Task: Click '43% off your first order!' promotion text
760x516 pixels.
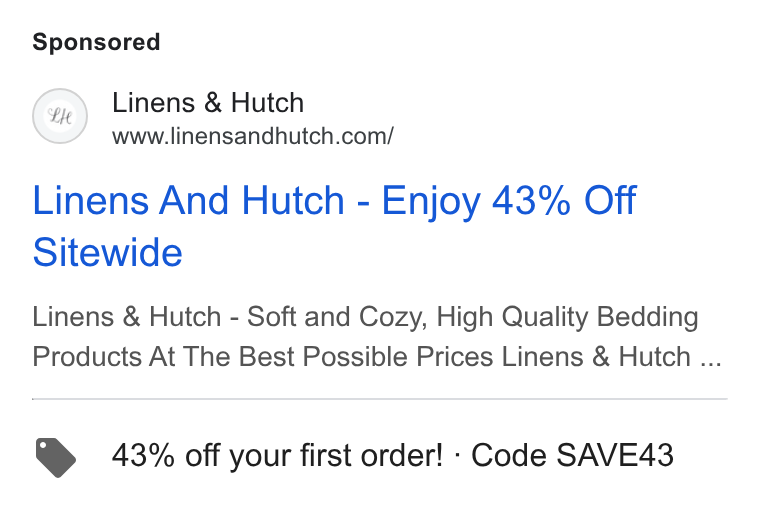Action: pyautogui.click(x=277, y=455)
